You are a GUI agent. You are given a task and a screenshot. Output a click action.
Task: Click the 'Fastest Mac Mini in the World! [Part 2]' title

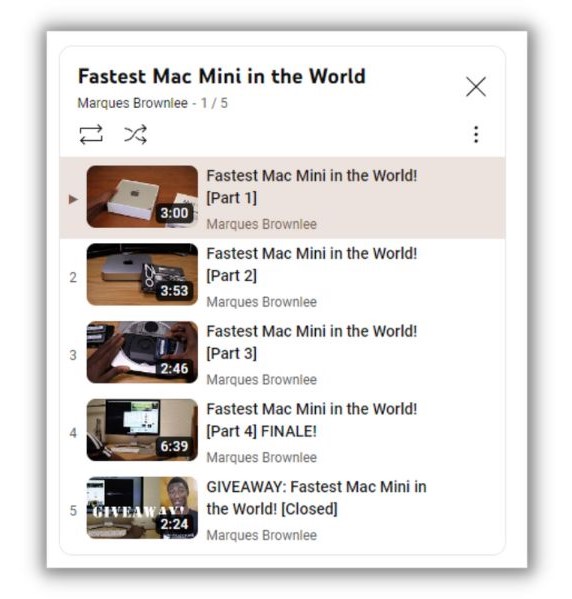click(312, 264)
